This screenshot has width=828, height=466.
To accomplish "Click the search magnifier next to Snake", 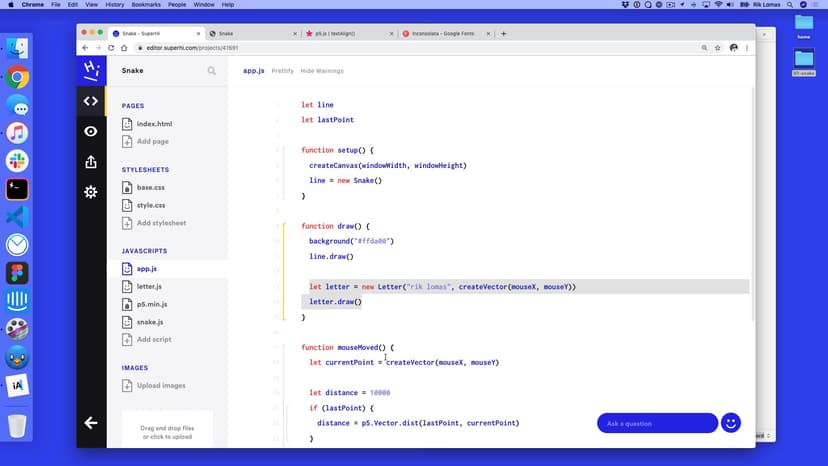I will (212, 71).
